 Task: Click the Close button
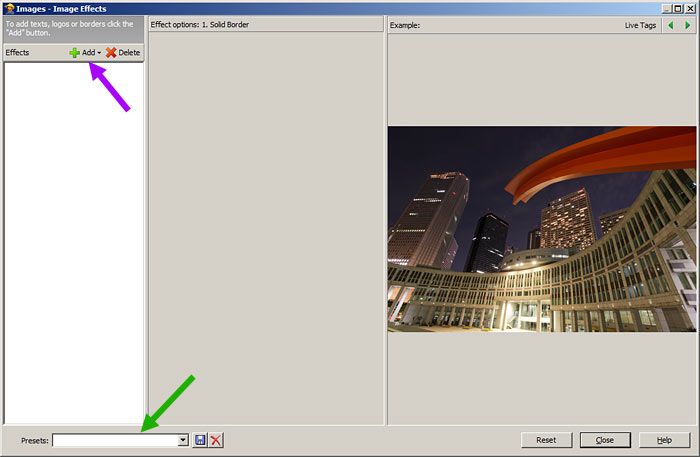click(605, 440)
